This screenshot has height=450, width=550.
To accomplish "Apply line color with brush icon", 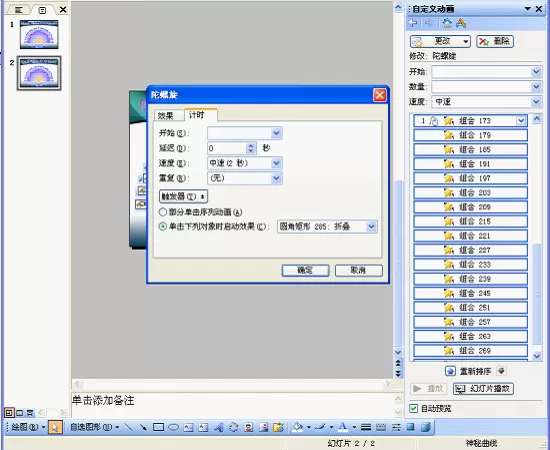I will [x=320, y=427].
